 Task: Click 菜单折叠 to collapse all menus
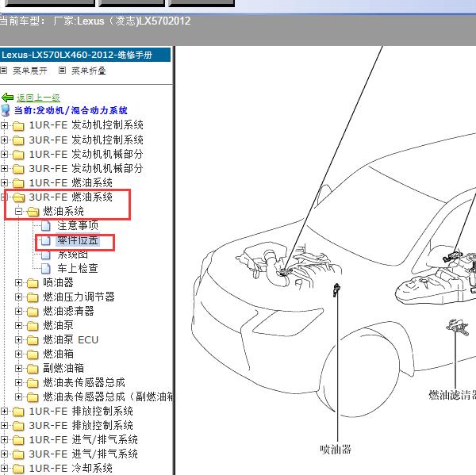tap(89, 71)
